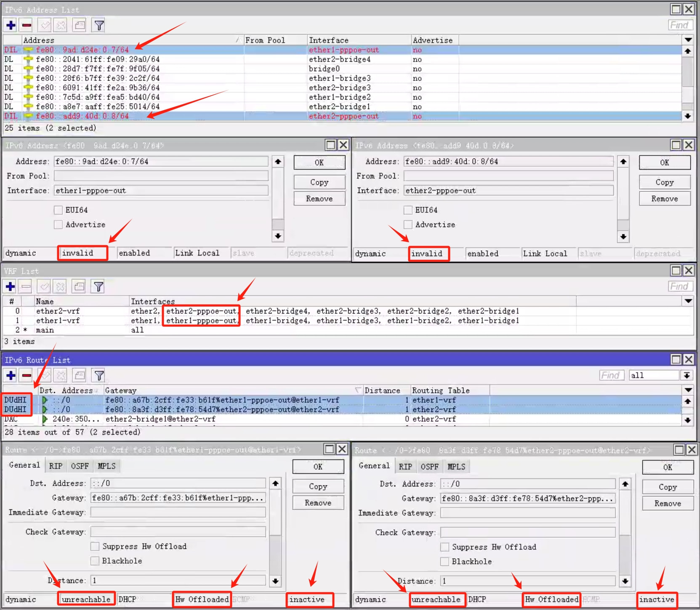
Task: Add new route in IPv6 Route List
Action: coord(11,375)
